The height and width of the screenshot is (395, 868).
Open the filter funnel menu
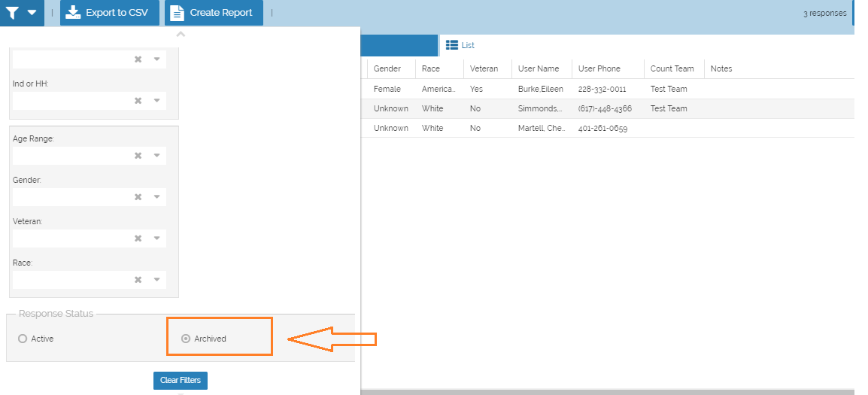[21, 13]
